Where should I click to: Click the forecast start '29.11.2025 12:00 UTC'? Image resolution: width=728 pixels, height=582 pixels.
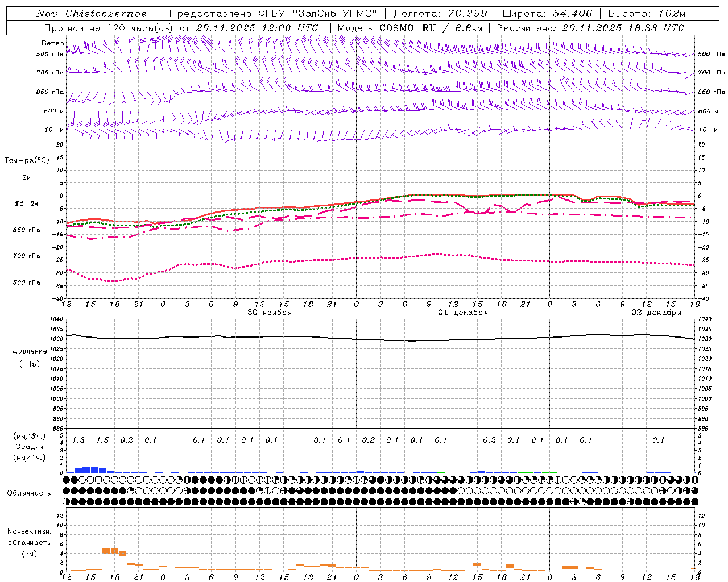[257, 28]
